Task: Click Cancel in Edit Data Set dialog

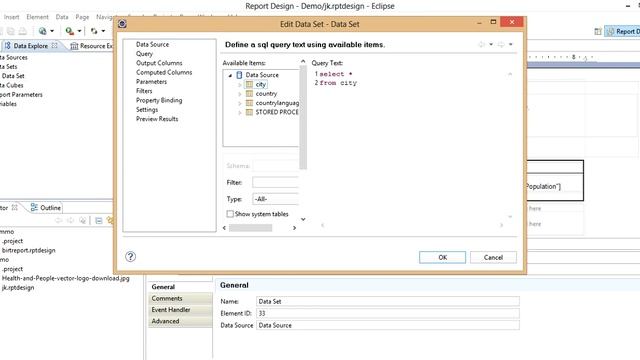Action: 493,257
